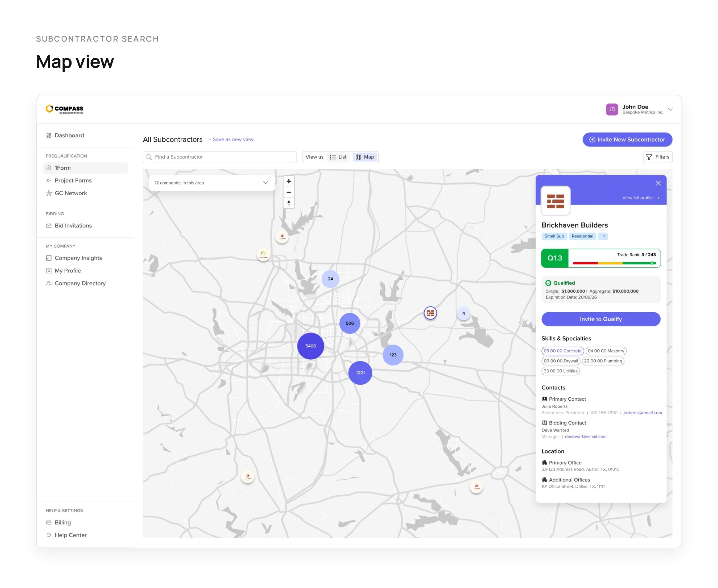The image size is (718, 588).
Task: Click Invite New Subcontractor button
Action: click(627, 140)
